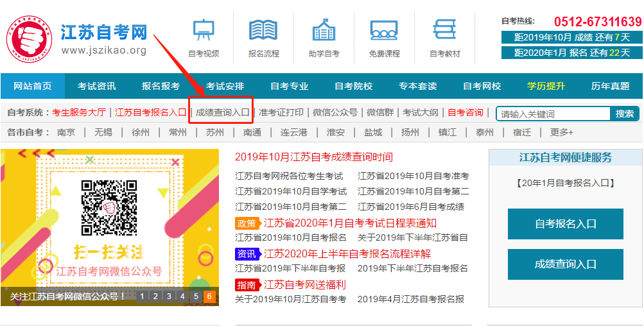Image resolution: width=644 pixels, height=326 pixels.
Task: Choose 徐州 from city links
Action: 141,133
